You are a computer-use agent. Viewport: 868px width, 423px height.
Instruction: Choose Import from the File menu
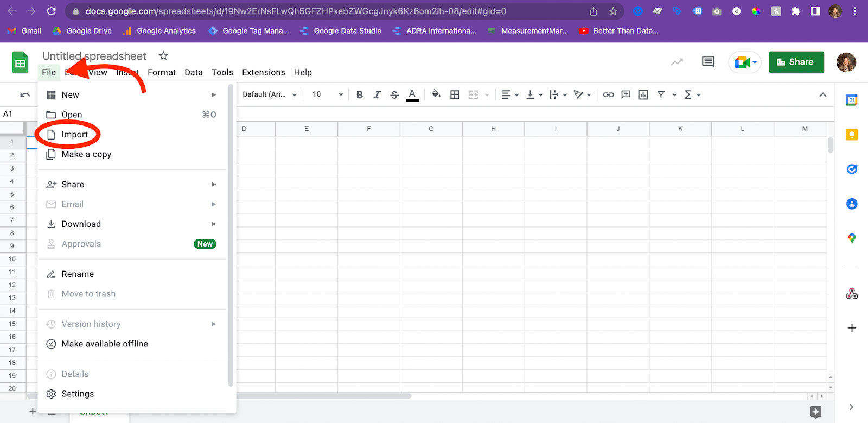tap(132, 135)
